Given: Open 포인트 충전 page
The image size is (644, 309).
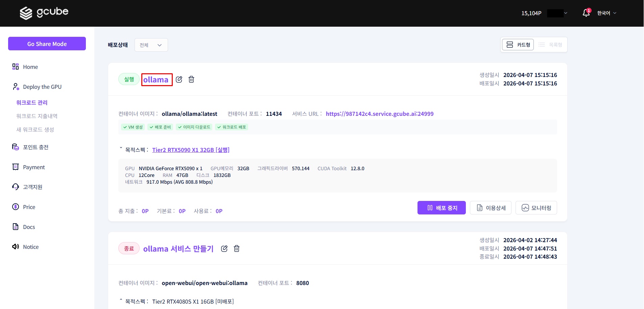Looking at the screenshot, I should (35, 147).
